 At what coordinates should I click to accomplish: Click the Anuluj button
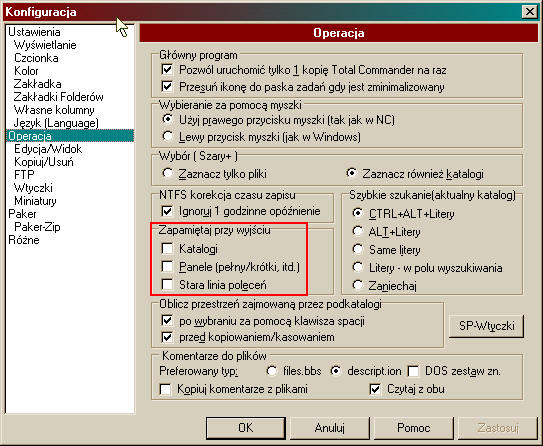(329, 428)
